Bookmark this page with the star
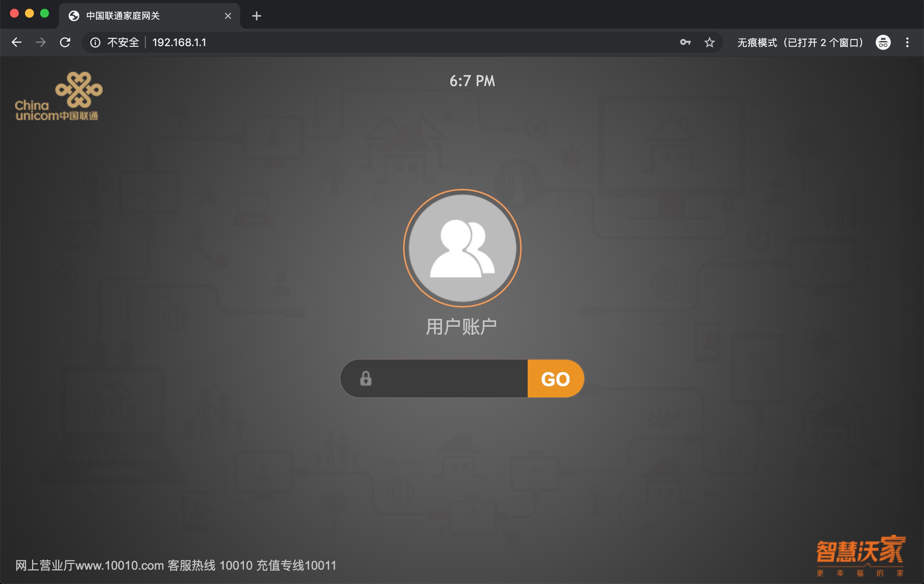The height and width of the screenshot is (584, 924). point(709,42)
